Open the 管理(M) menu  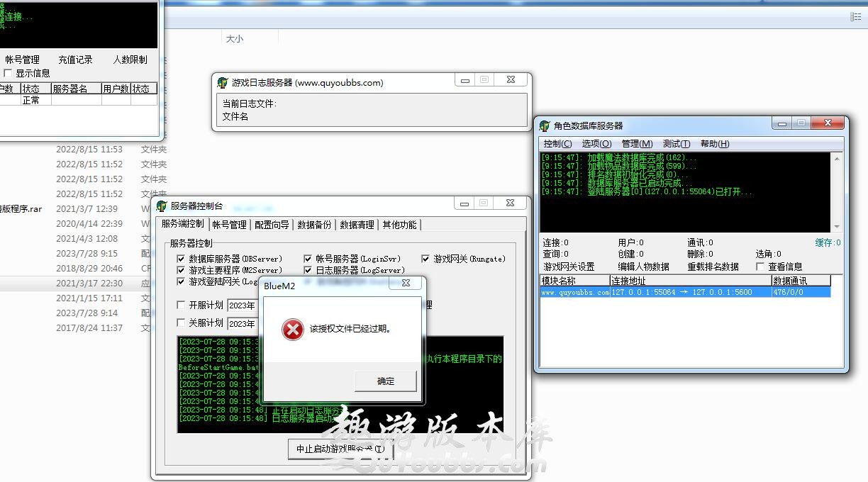click(637, 144)
